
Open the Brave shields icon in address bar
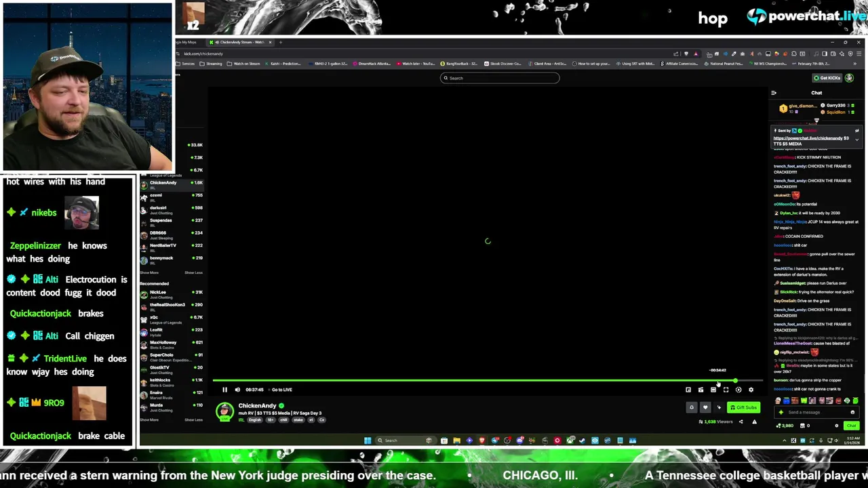coord(687,54)
